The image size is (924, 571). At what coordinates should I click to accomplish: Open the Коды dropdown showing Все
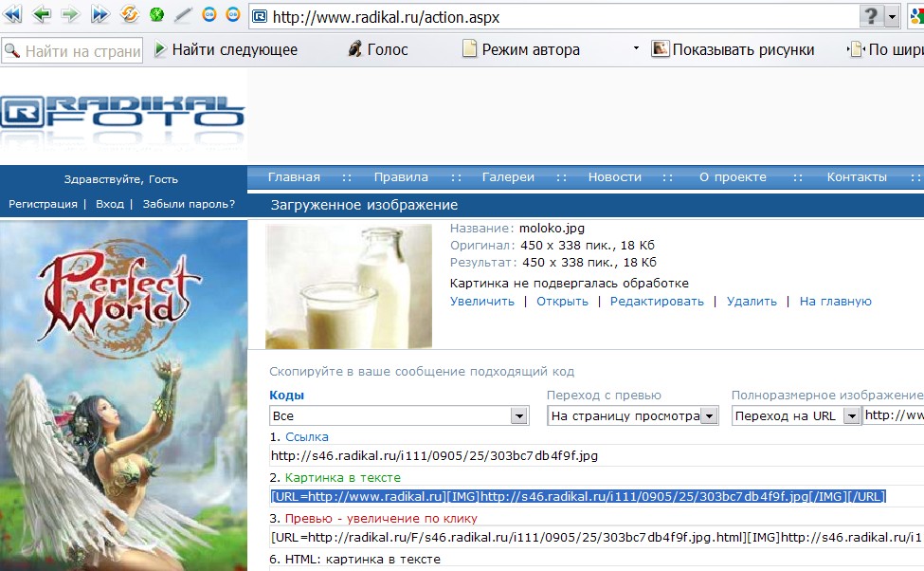(x=400, y=415)
